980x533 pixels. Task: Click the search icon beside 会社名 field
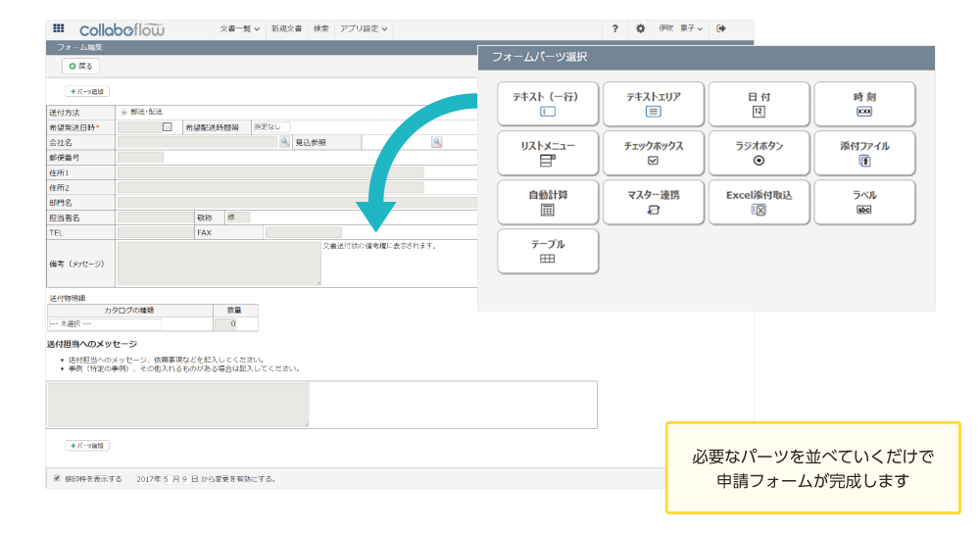284,142
